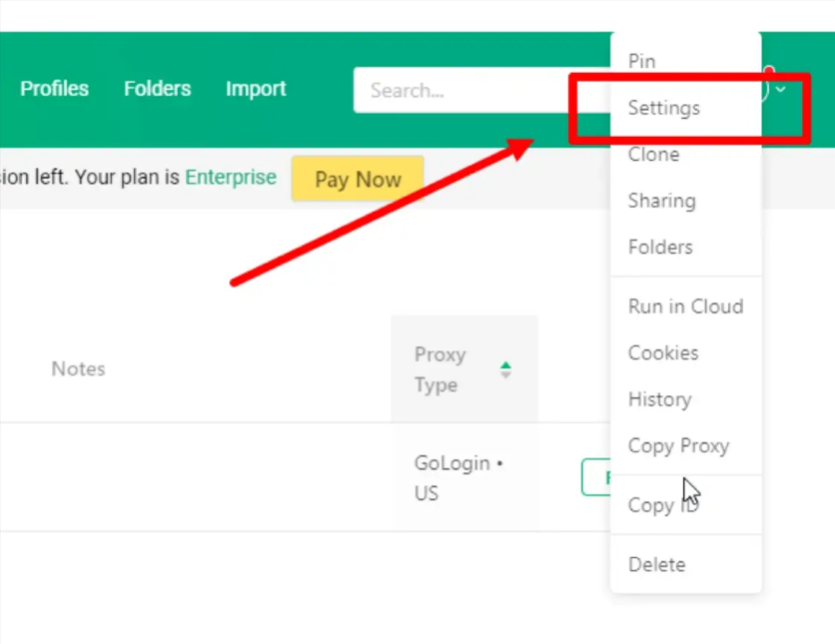Click the GoLogin US proxy cell

coord(458,478)
